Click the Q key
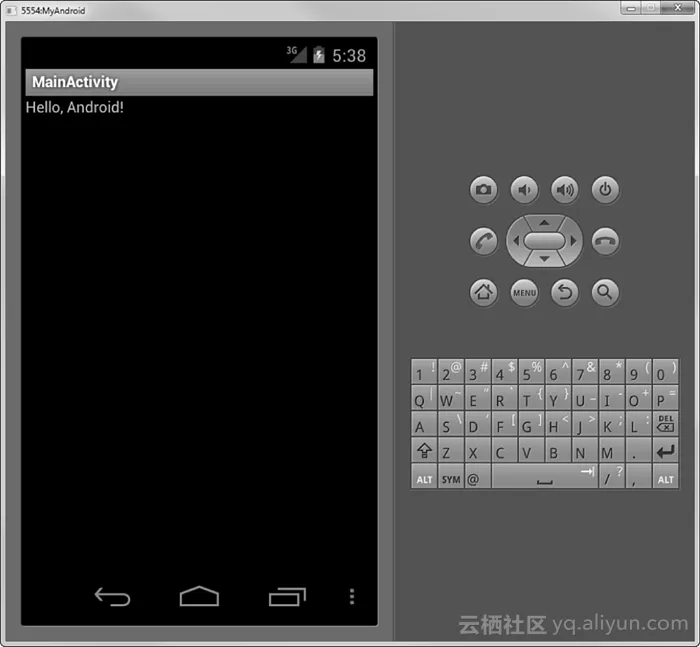 (424, 398)
